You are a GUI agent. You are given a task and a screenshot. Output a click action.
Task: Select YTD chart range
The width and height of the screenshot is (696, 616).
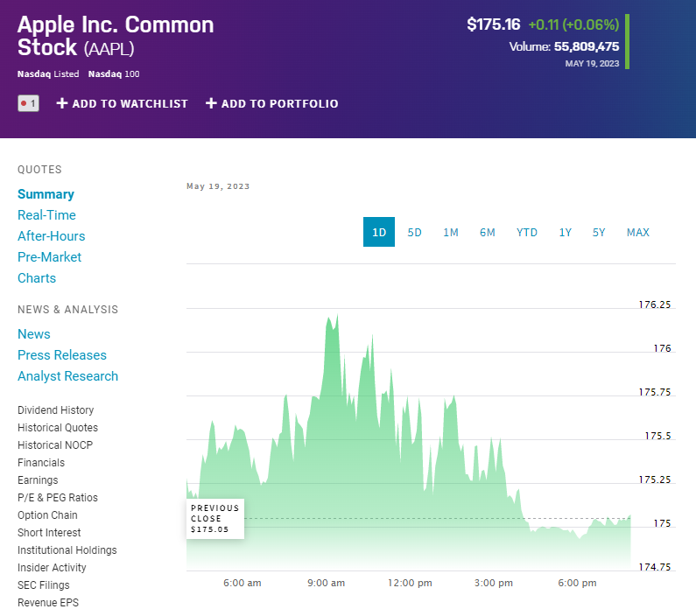tap(527, 232)
